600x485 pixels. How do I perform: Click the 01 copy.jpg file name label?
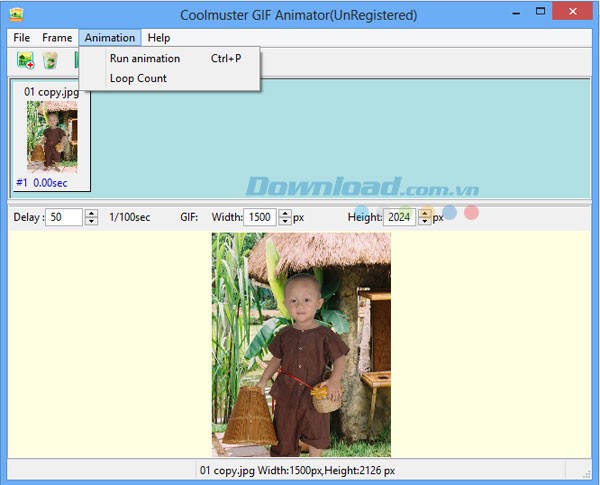click(51, 92)
